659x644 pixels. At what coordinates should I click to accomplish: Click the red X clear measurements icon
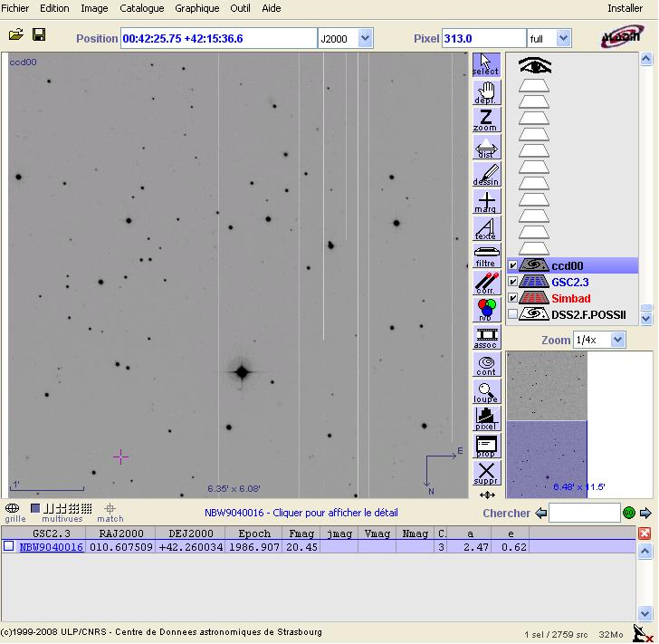(x=645, y=533)
